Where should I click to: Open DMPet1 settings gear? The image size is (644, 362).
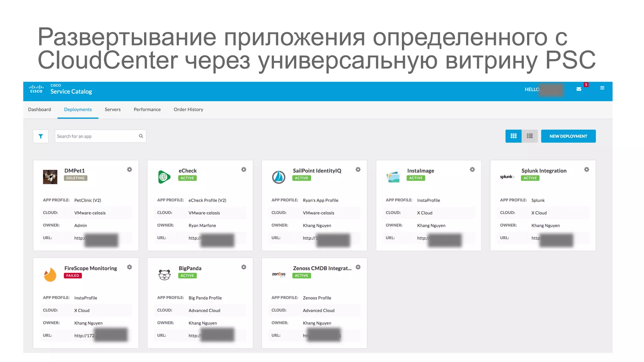tap(130, 169)
